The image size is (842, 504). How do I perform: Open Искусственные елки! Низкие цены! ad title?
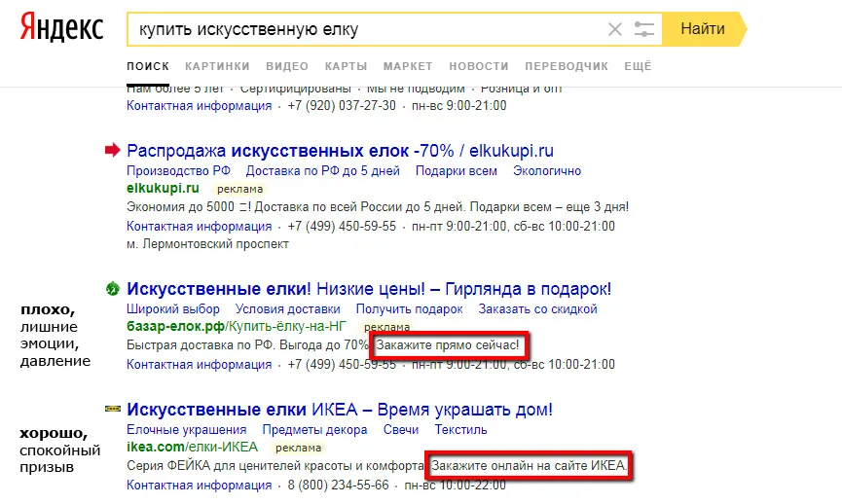[369, 289]
